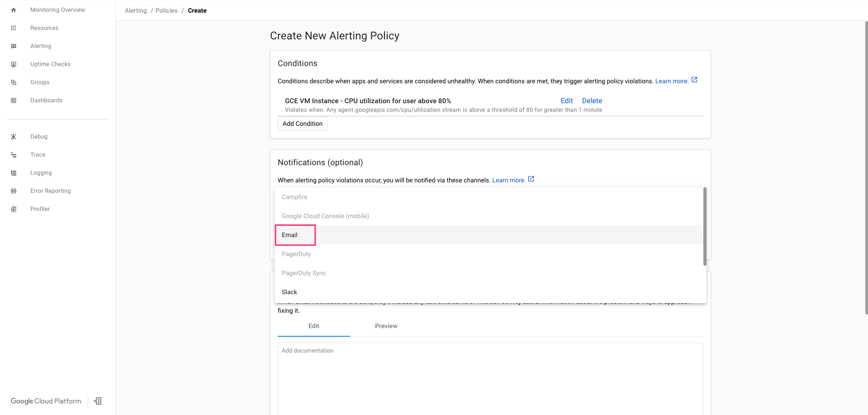This screenshot has height=415, width=868.
Task: Select the Resources icon in the sidebar
Action: (x=14, y=28)
